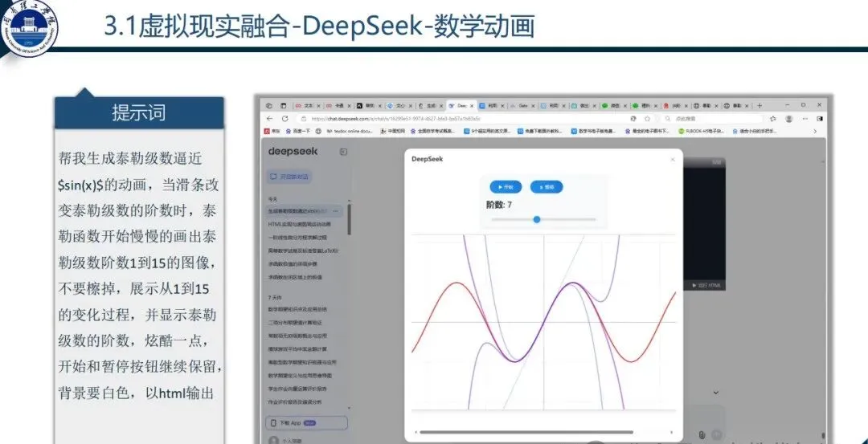Click the browser back arrow

[269, 118]
